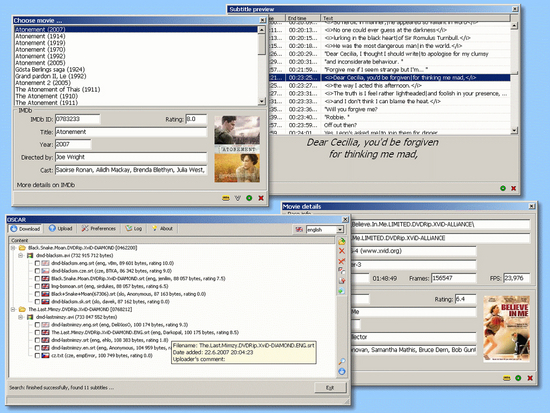
Task: Check The.Last.Mimzy.DVDRip.XviD-DIAMOND.ENG.srt checkbox
Action: (x=37, y=332)
